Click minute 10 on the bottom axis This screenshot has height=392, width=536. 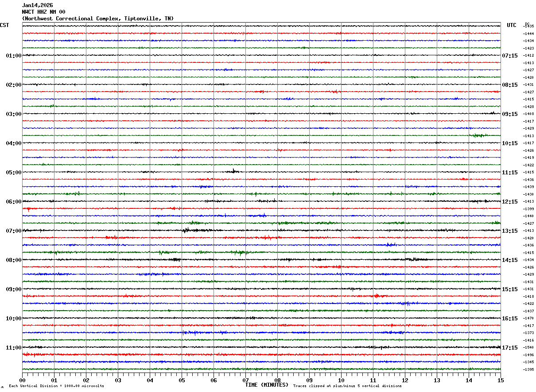(x=341, y=380)
